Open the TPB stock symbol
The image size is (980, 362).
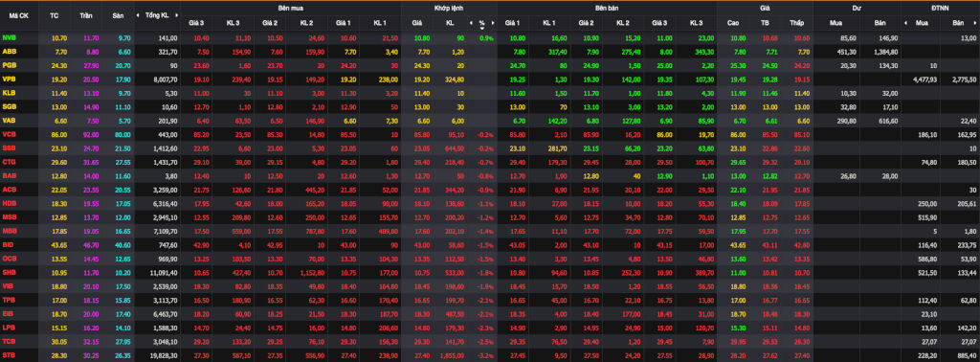[x=10, y=300]
